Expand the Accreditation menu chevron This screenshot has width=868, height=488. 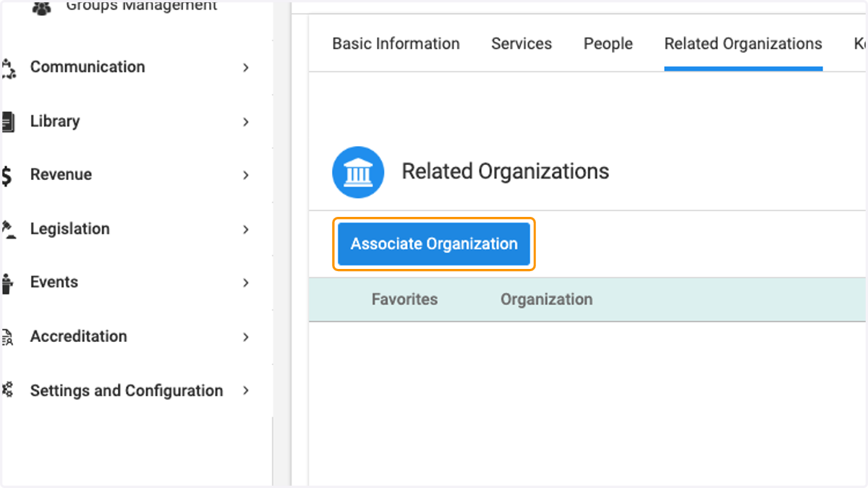(246, 337)
